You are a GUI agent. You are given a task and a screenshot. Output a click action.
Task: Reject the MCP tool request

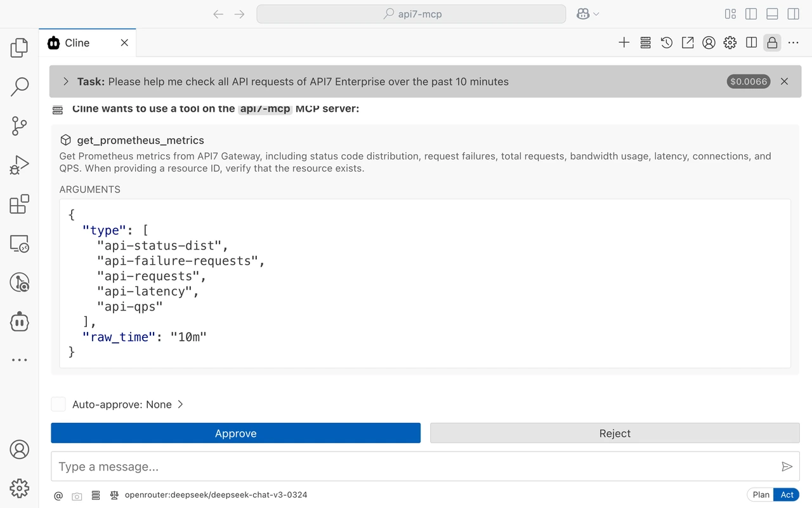(615, 433)
